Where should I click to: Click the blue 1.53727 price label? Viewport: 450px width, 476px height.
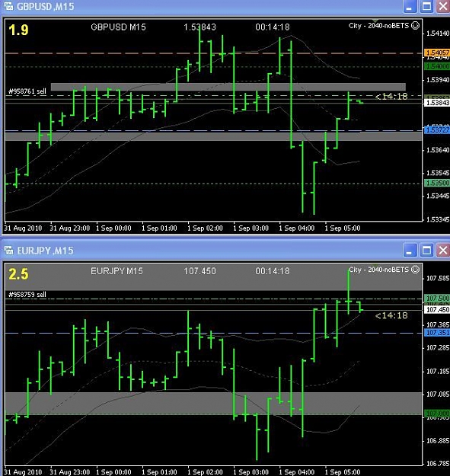coord(437,130)
